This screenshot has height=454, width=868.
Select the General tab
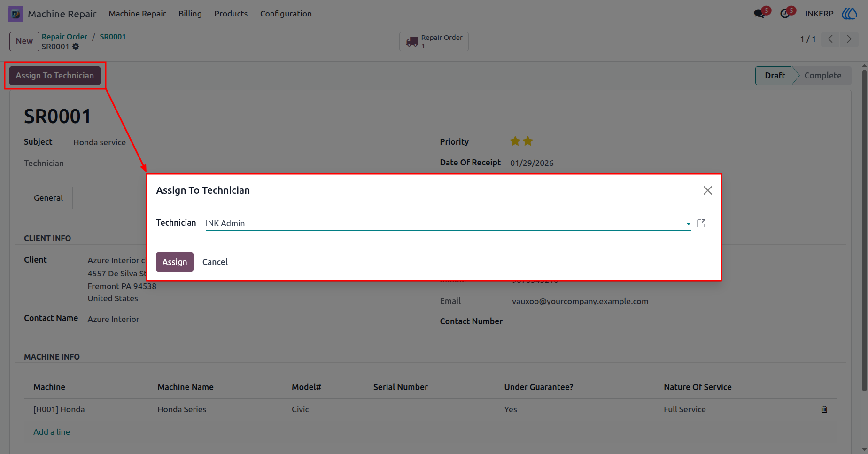[48, 198]
